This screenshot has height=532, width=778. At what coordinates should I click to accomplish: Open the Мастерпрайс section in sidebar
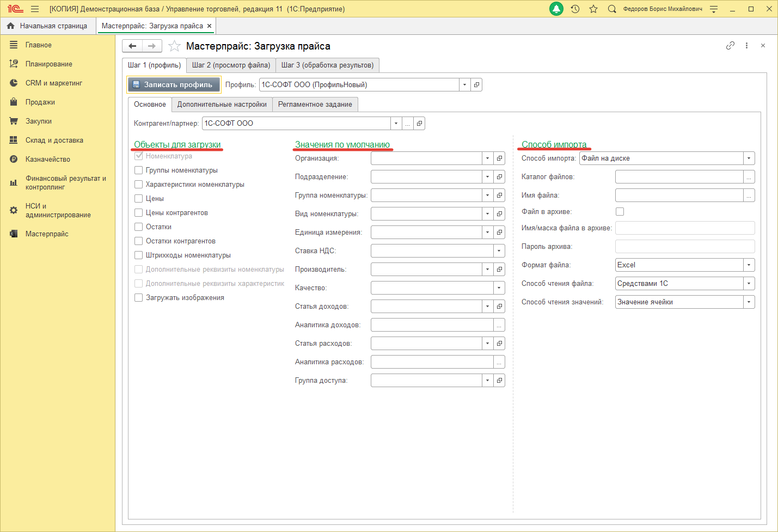47,234
